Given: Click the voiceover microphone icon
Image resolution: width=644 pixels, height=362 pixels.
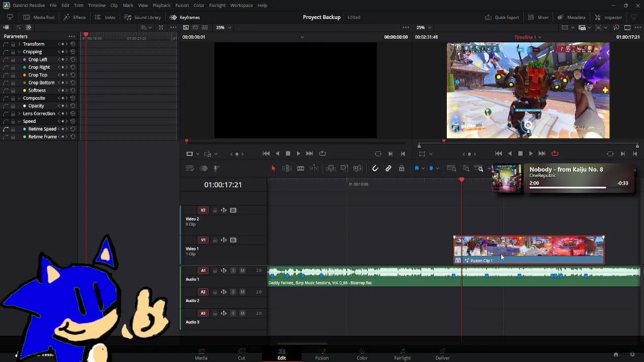Looking at the screenshot, I should (x=216, y=168).
